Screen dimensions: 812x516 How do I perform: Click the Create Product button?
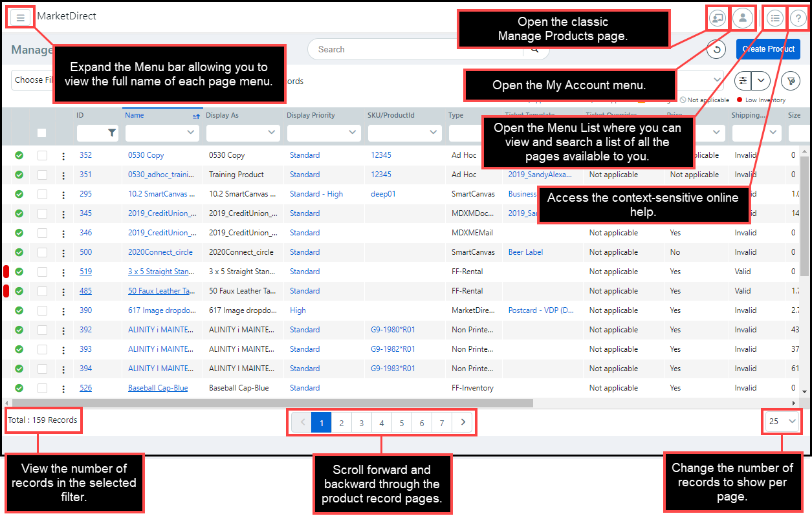[x=768, y=49]
